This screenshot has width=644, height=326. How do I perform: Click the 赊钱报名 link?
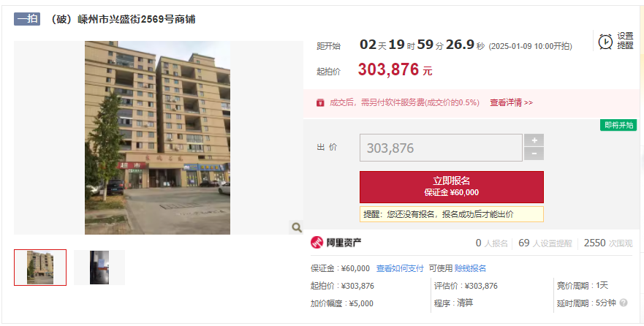[x=470, y=268]
